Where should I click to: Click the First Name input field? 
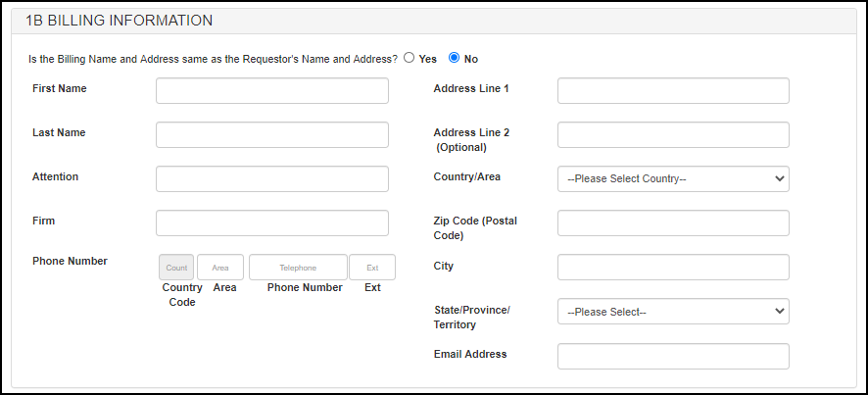[271, 91]
